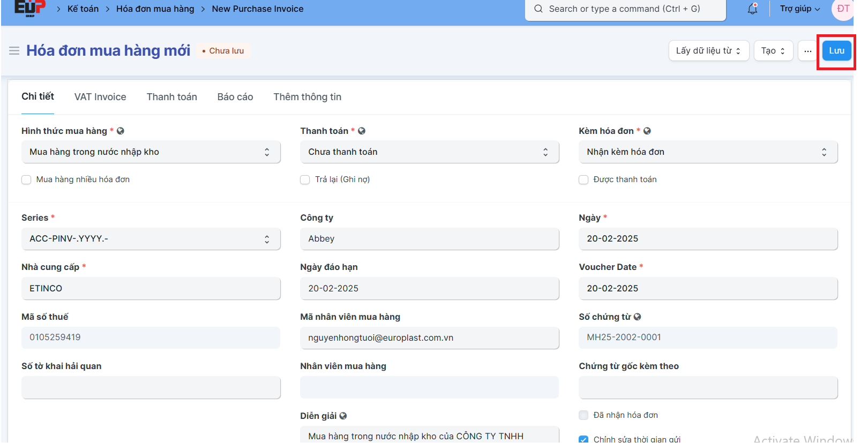Expand the Hình thức mua hàng dropdown

(151, 152)
